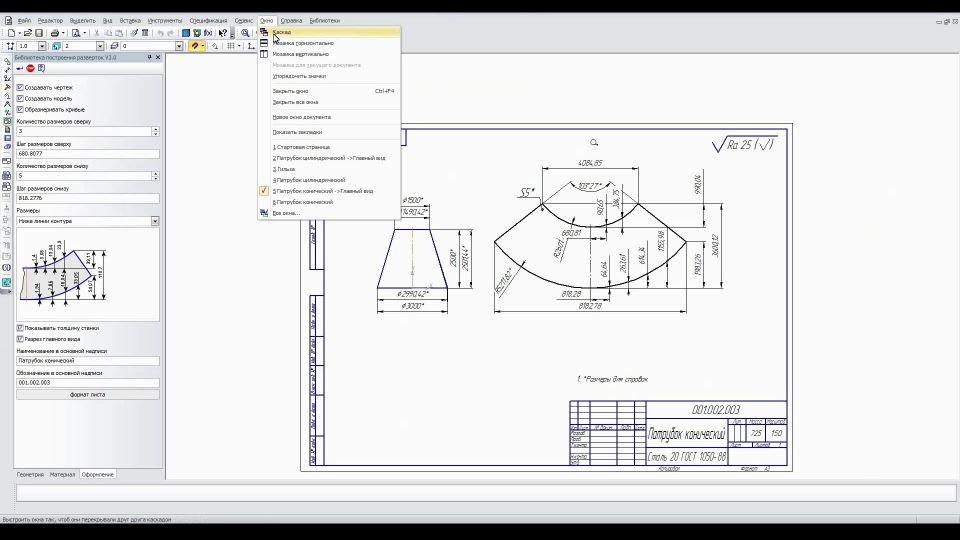Select "Мозаика горизонтально" from the Окно menu
Viewport: 960px width, 540px height.
coord(303,43)
